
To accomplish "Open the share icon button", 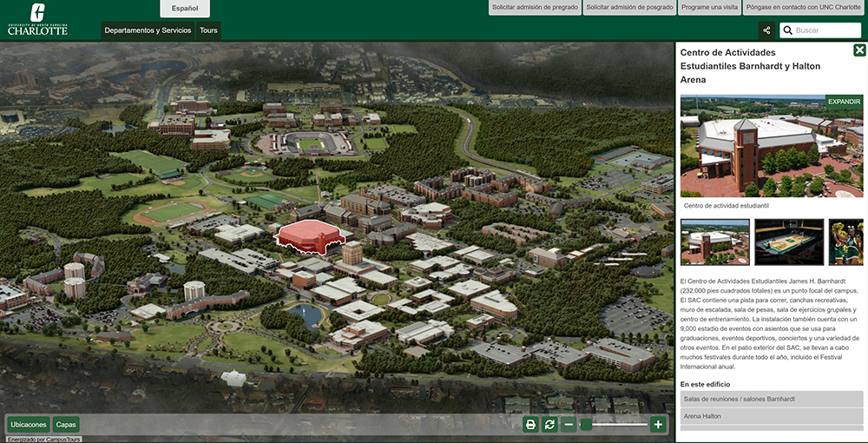I will click(x=766, y=30).
